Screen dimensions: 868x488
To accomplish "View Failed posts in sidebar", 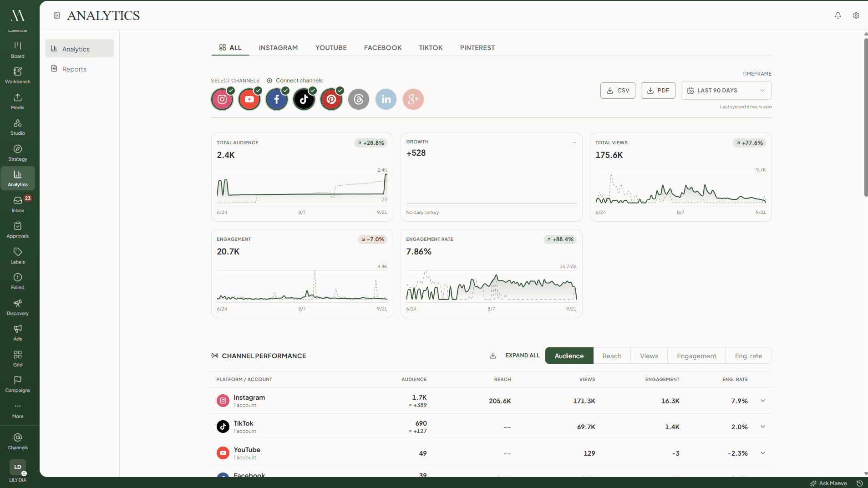I will pyautogui.click(x=18, y=281).
